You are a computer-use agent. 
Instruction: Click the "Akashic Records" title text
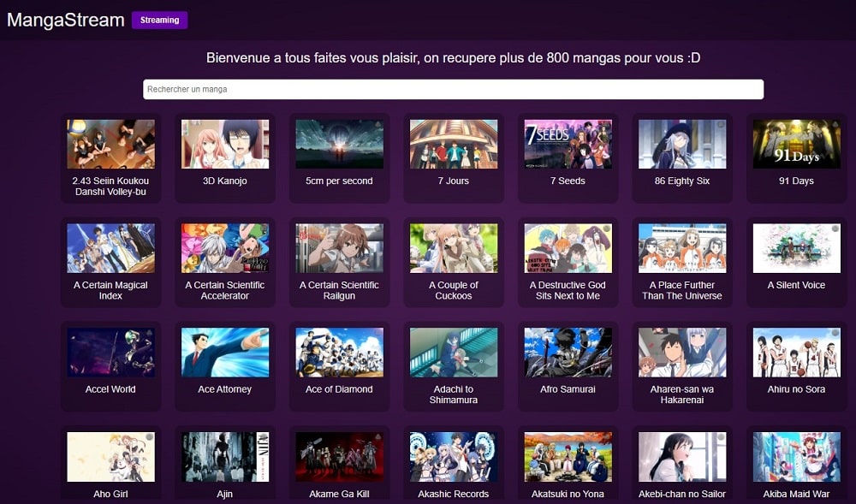point(454,495)
